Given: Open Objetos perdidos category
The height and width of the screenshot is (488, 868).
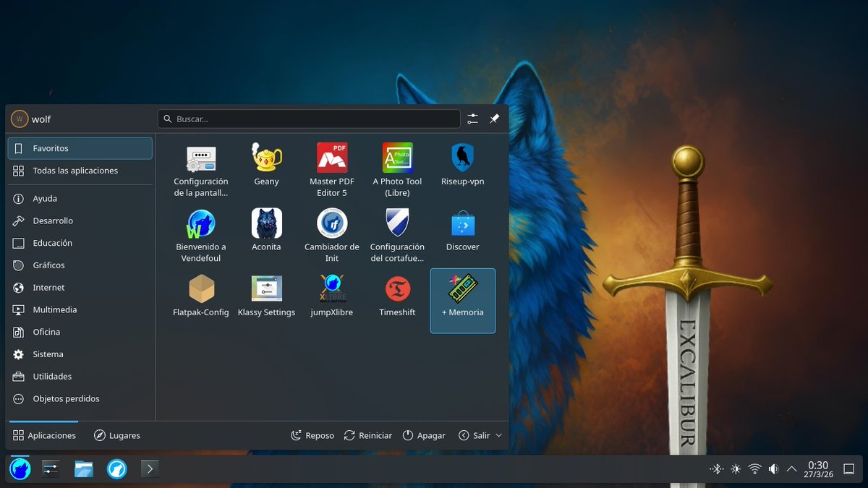Looking at the screenshot, I should 80,399.
